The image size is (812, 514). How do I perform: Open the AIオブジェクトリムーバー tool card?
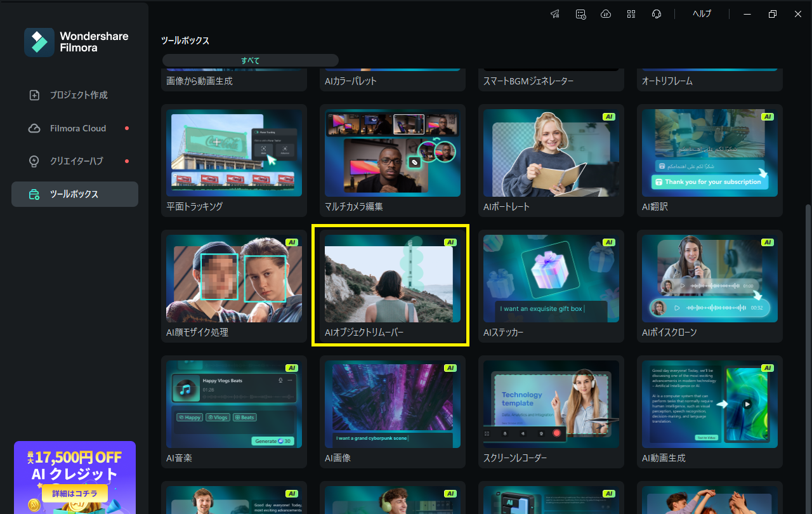pos(393,286)
